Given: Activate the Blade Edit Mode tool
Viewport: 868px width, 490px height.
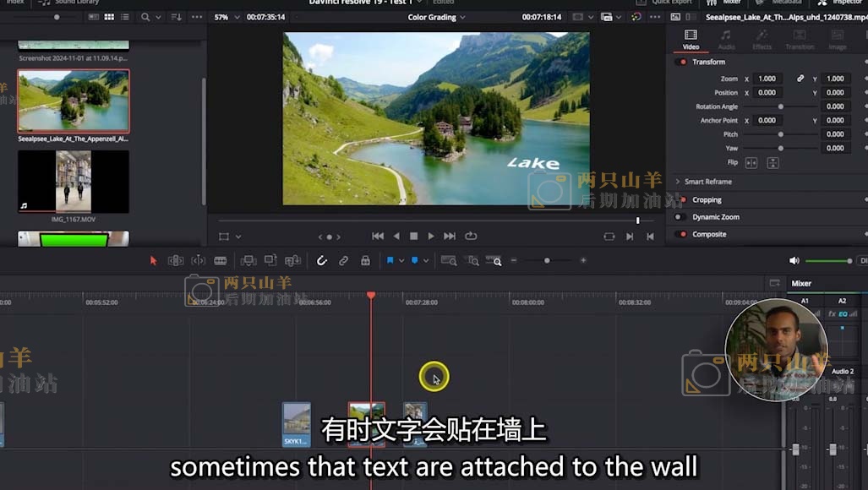Looking at the screenshot, I should [220, 261].
